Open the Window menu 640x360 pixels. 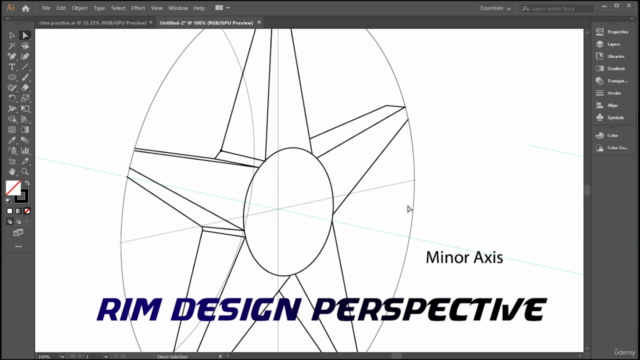pos(178,8)
